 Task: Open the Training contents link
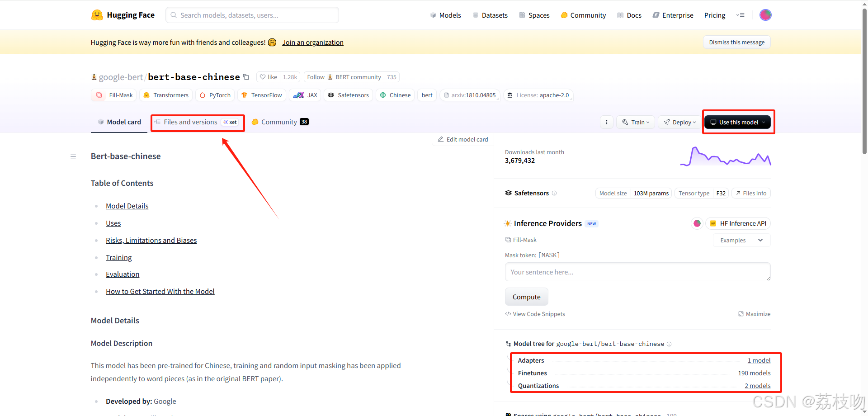tap(119, 257)
